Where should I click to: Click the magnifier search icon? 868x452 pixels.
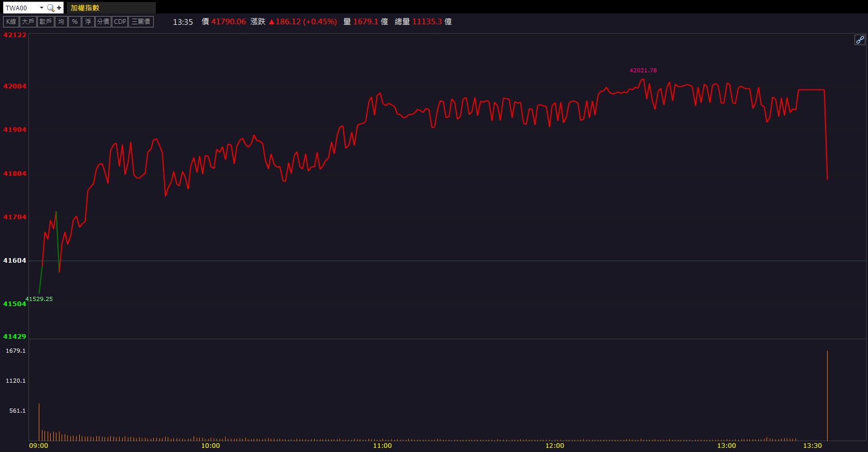tap(50, 8)
